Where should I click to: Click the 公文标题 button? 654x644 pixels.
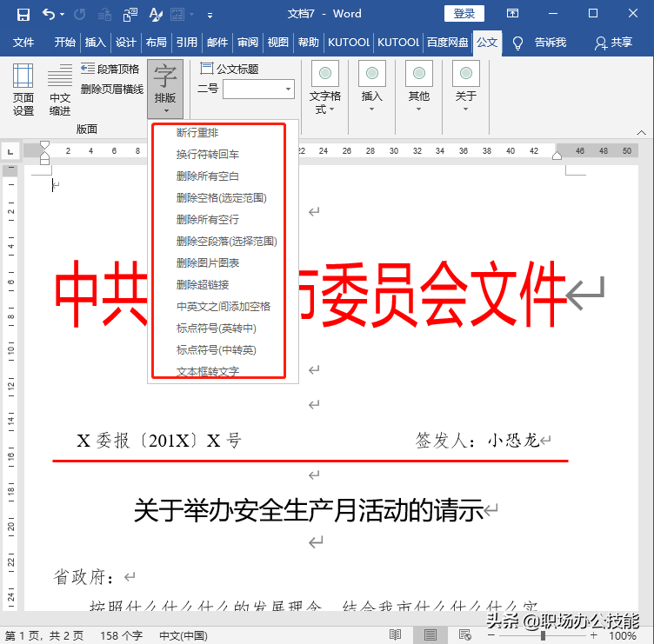click(x=230, y=69)
